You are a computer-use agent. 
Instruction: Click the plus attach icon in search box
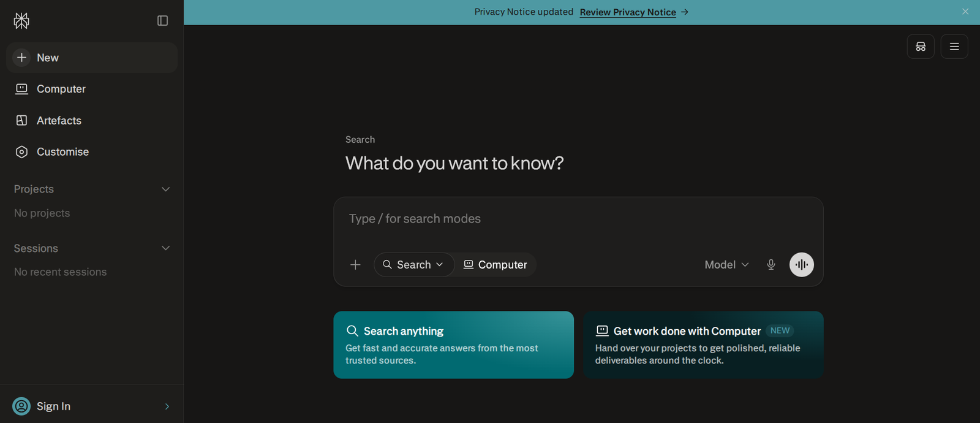(355, 265)
